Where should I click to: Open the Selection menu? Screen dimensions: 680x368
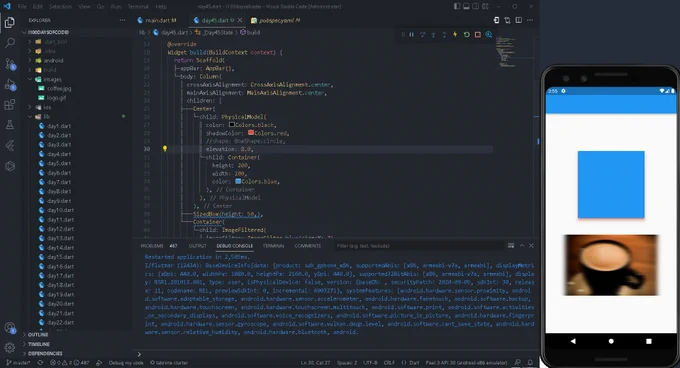coord(60,7)
